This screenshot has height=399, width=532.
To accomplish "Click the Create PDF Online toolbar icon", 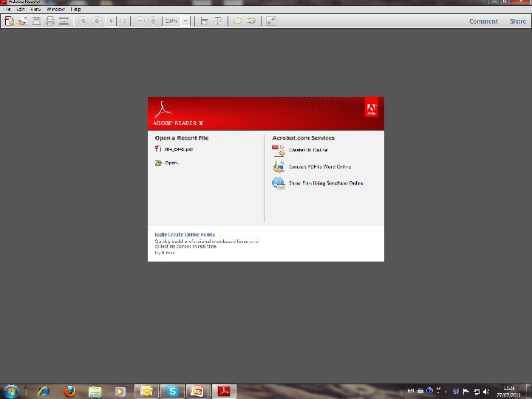I will coord(9,21).
